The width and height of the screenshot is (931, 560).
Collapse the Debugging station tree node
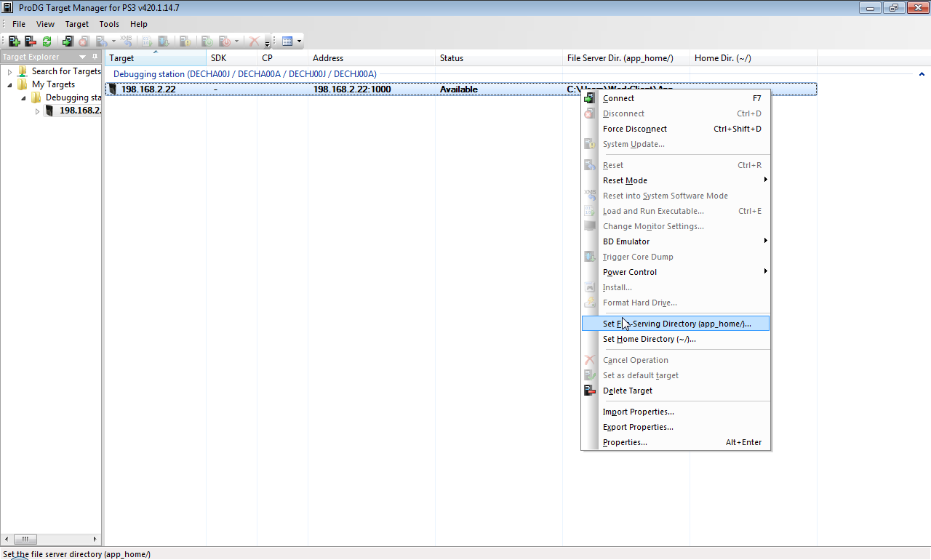[23, 97]
